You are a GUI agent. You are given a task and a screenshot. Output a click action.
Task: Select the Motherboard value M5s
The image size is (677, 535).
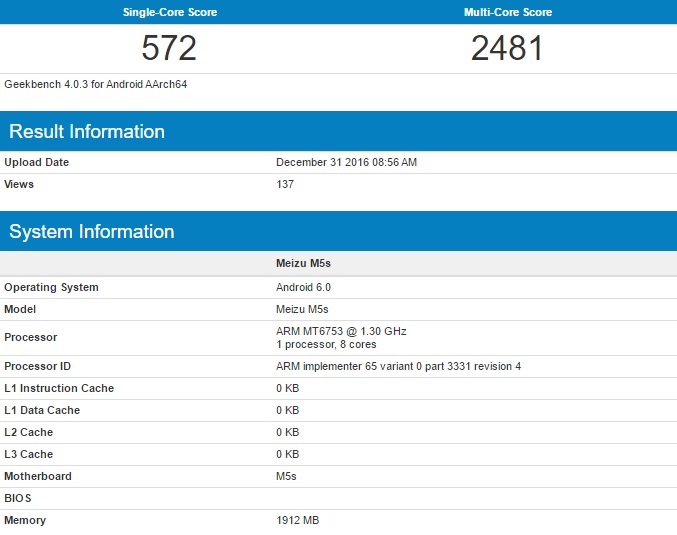286,477
